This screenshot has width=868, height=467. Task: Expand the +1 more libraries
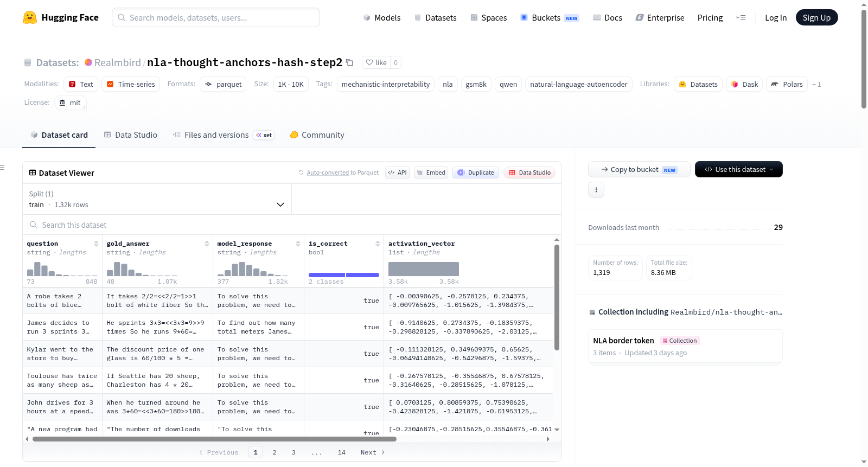pos(816,84)
